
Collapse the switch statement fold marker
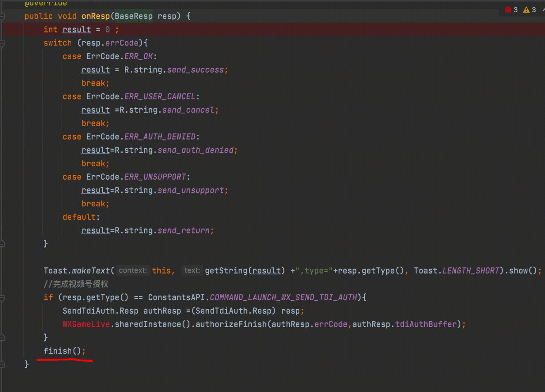tap(2, 43)
